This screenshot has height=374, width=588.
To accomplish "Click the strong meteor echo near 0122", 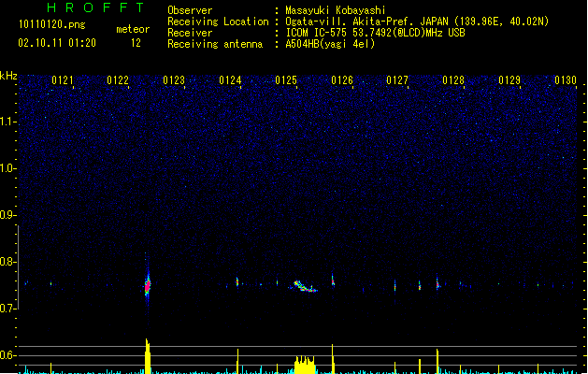I will click(148, 286).
